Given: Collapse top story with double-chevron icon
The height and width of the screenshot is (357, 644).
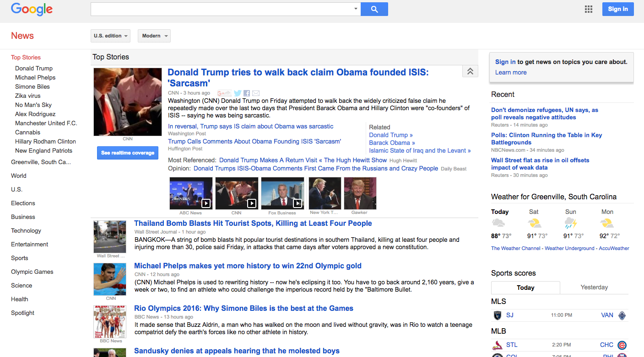Looking at the screenshot, I should [470, 71].
